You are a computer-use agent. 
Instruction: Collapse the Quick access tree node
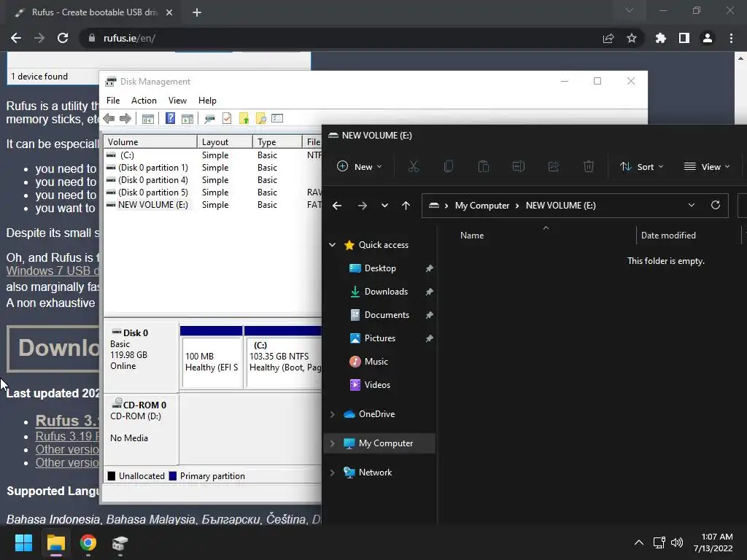click(332, 245)
